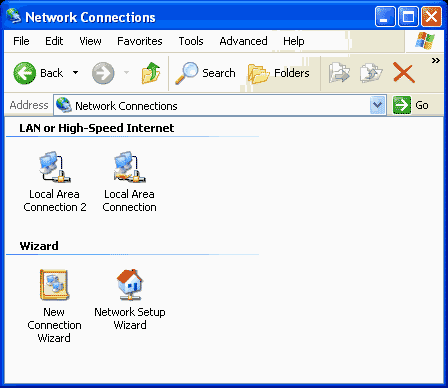Minimize the Network Connections window
This screenshot has width=448, height=388.
pyautogui.click(x=385, y=16)
